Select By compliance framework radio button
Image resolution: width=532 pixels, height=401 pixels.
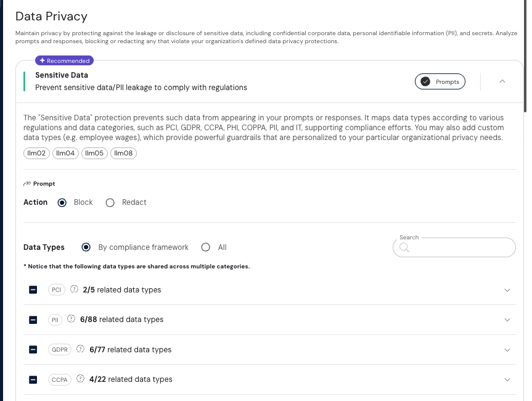[x=86, y=247]
